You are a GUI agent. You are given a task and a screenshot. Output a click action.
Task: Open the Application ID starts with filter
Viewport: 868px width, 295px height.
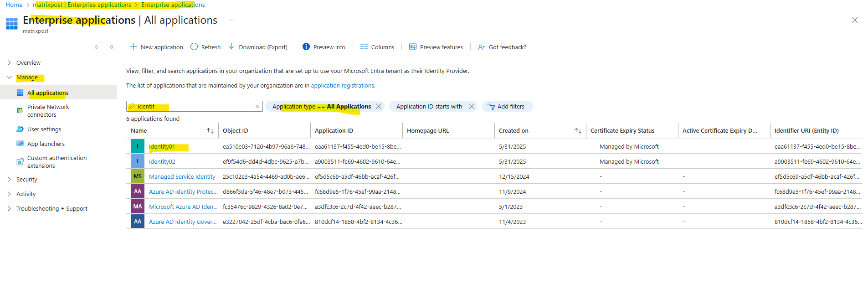(429, 106)
